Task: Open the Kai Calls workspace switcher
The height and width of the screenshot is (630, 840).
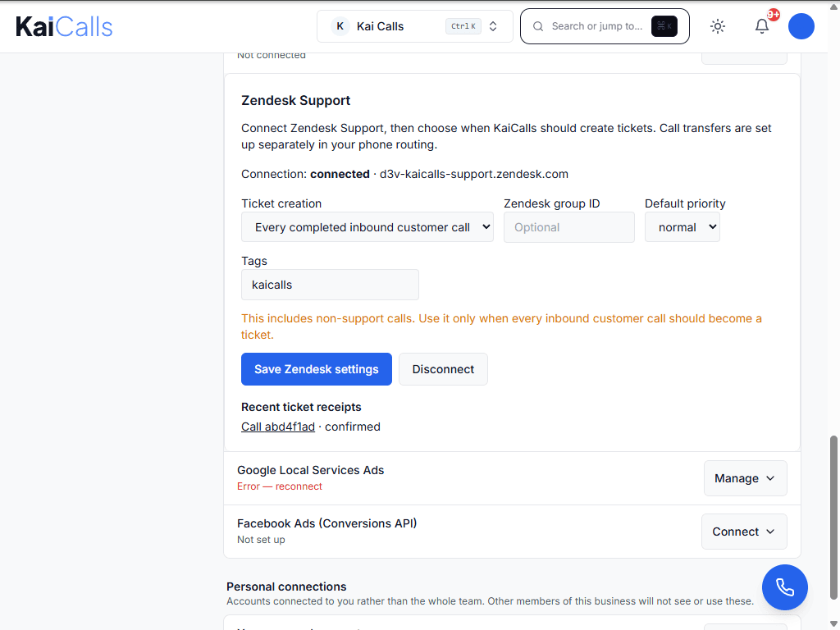Action: click(414, 26)
